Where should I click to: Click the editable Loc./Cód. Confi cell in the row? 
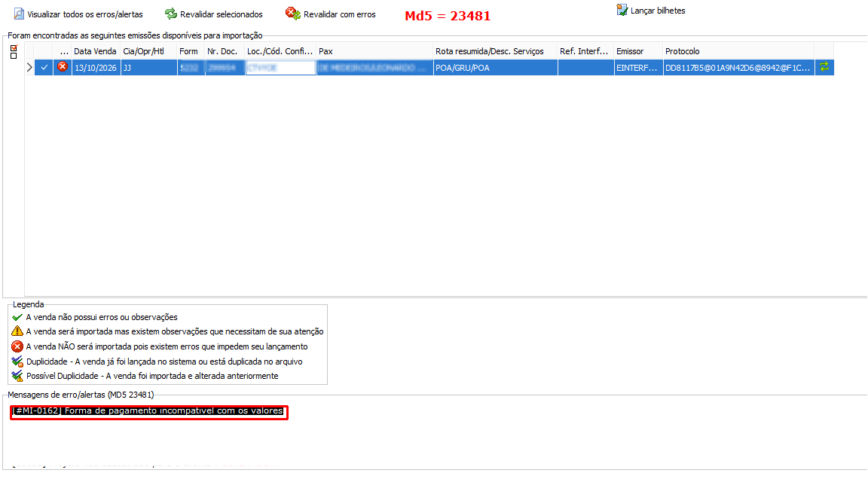280,68
